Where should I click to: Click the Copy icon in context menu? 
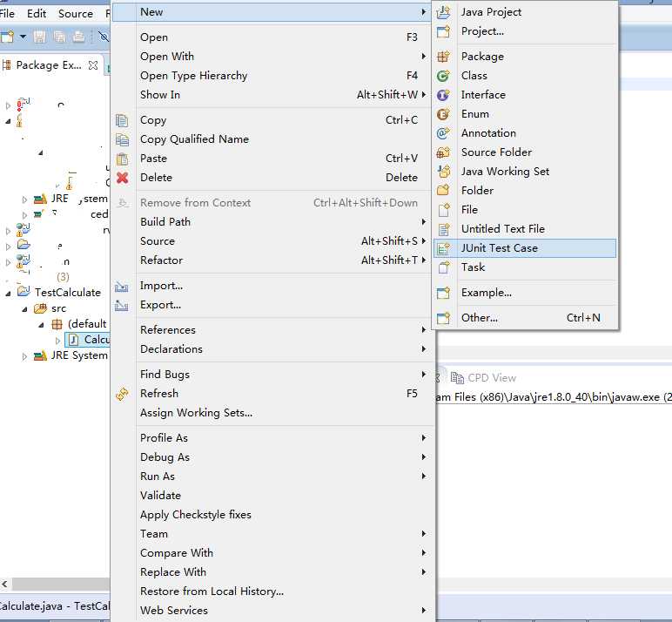tap(122, 120)
